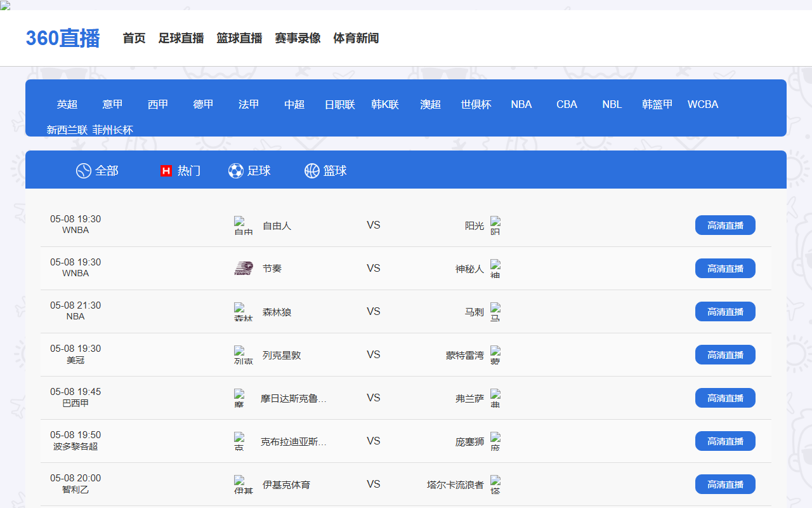Image resolution: width=812 pixels, height=508 pixels.
Task: Select the 新西兰联 league link
Action: 67,130
